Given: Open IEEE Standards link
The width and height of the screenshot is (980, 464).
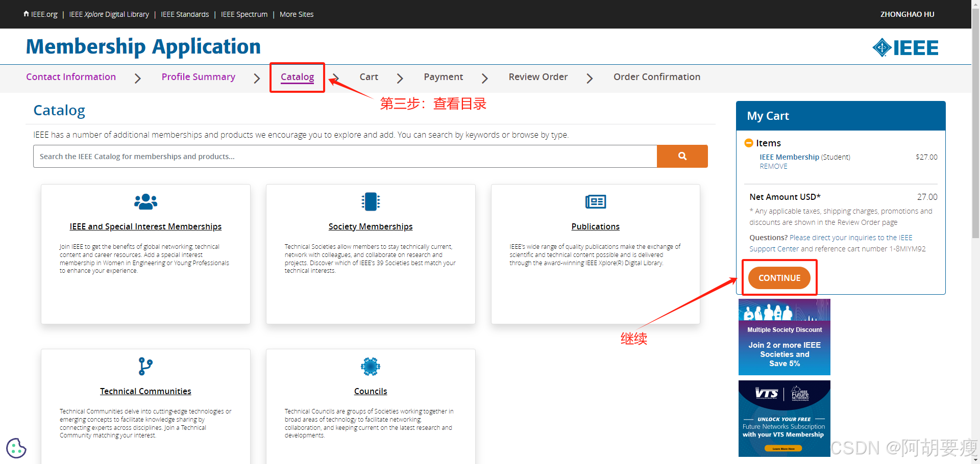Looking at the screenshot, I should point(185,14).
